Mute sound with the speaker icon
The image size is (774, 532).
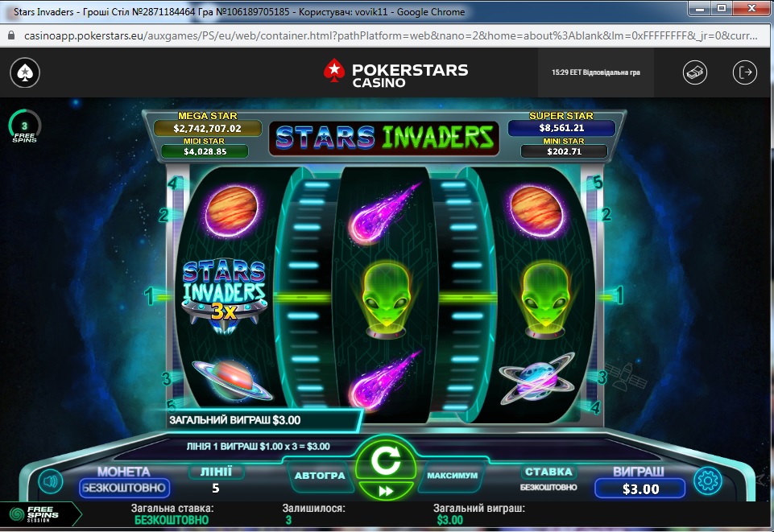pyautogui.click(x=51, y=481)
